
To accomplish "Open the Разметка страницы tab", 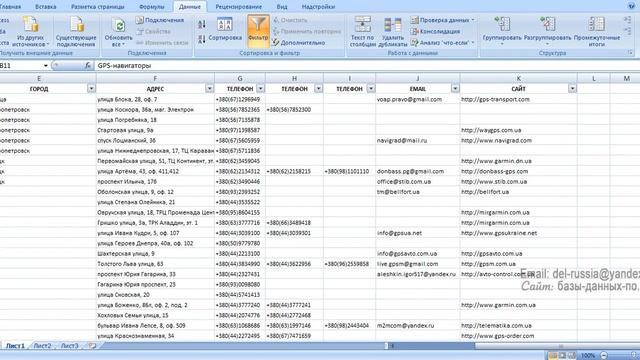I will click(x=98, y=7).
